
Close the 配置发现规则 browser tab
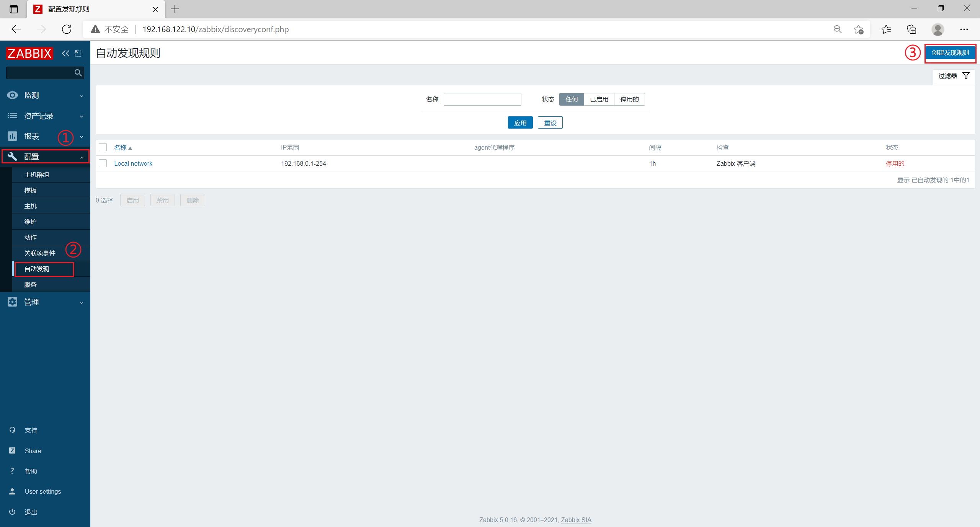pyautogui.click(x=155, y=9)
